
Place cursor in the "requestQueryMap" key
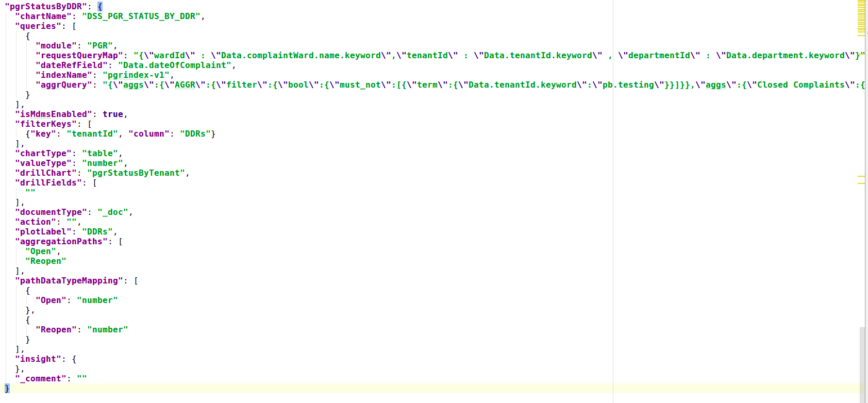(x=79, y=56)
